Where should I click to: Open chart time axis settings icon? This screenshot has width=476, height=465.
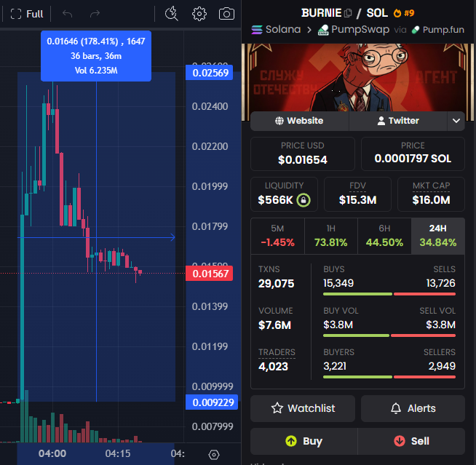[214, 454]
